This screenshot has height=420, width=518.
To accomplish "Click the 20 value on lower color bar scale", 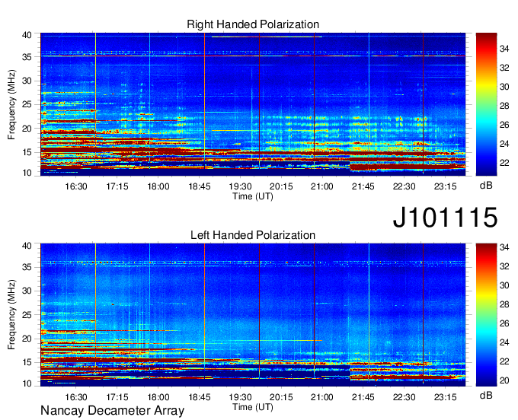I will [504, 380].
